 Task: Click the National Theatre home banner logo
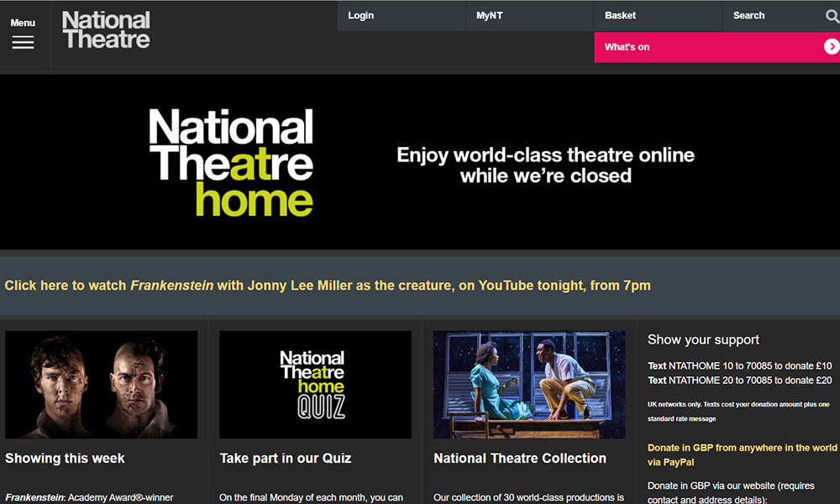point(231,162)
